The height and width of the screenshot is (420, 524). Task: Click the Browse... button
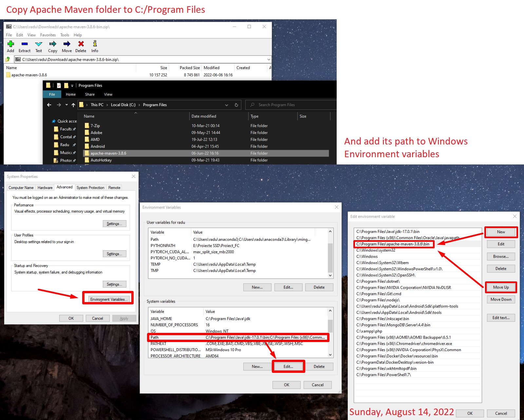point(501,257)
